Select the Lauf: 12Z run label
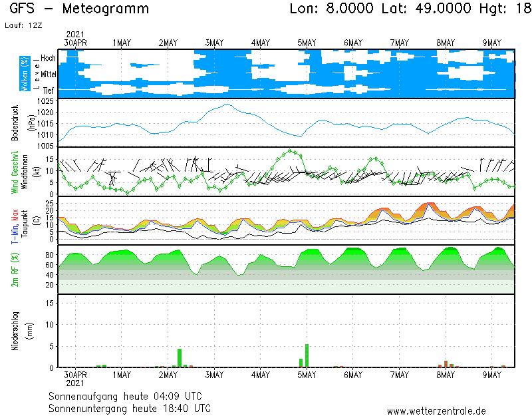 point(23,25)
